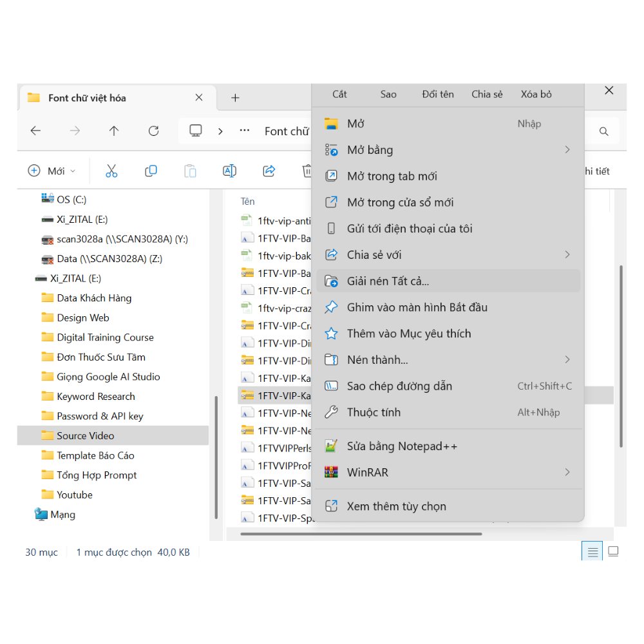Select Đổi tên in the context menu header

coord(438,94)
